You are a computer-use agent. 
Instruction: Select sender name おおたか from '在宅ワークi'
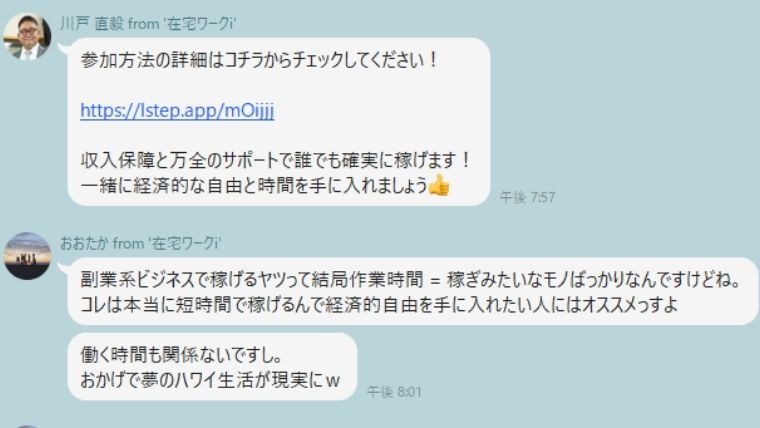pos(141,243)
